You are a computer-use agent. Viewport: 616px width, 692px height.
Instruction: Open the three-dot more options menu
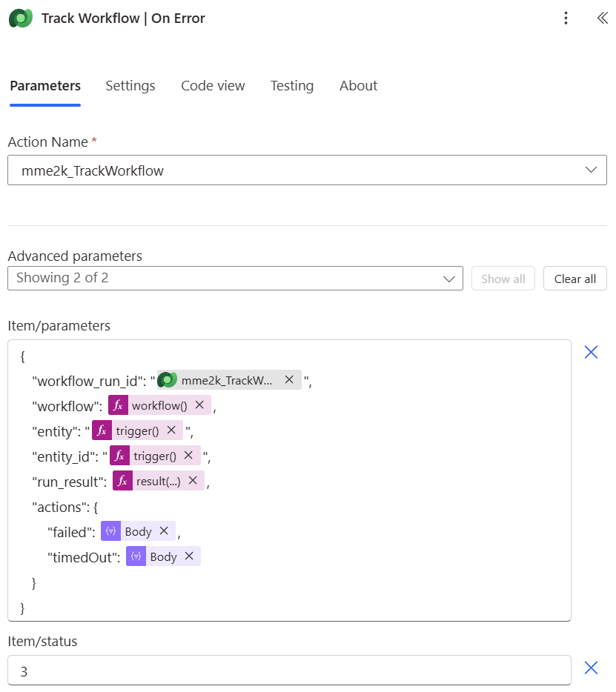coord(566,19)
